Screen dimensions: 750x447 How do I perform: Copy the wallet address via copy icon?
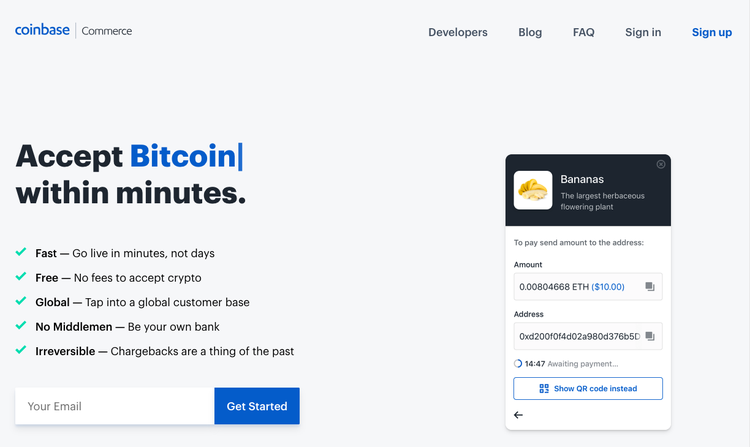tap(650, 336)
